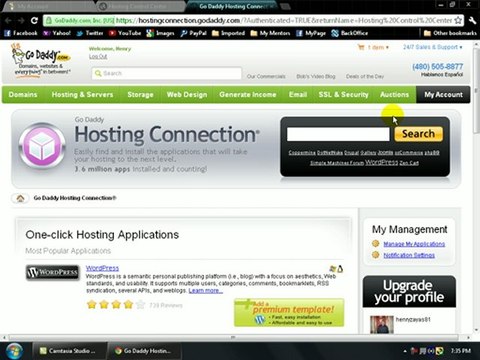The width and height of the screenshot is (480, 360).
Task: Click the home icon in the breadcrumb
Action: point(20,198)
